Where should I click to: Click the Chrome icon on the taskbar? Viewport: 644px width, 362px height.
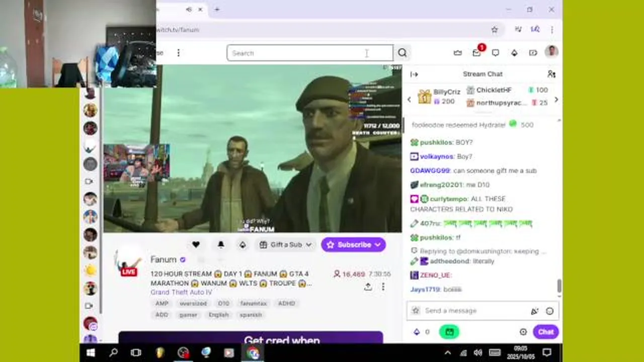tap(253, 353)
